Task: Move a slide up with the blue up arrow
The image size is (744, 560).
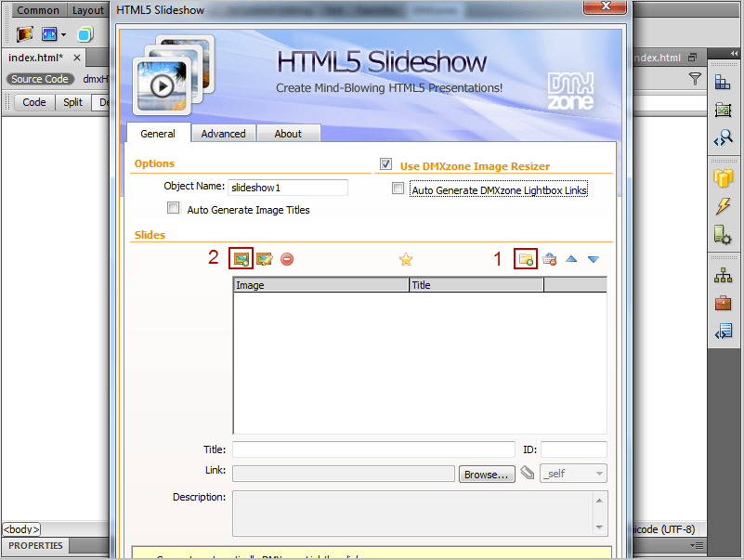Action: click(571, 259)
